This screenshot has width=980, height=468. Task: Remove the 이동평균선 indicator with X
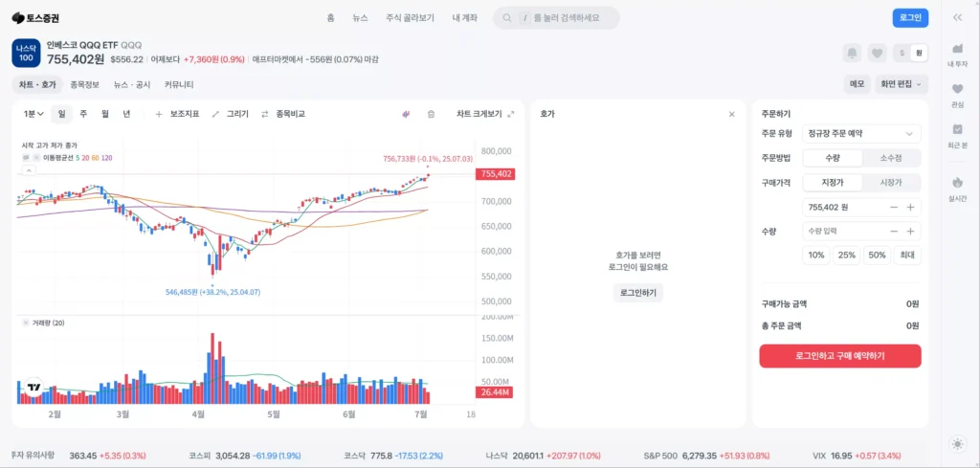tap(37, 158)
